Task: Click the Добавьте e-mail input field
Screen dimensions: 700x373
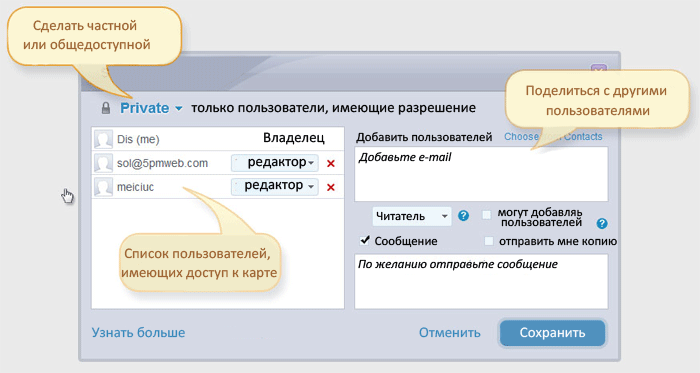Action: (x=481, y=174)
